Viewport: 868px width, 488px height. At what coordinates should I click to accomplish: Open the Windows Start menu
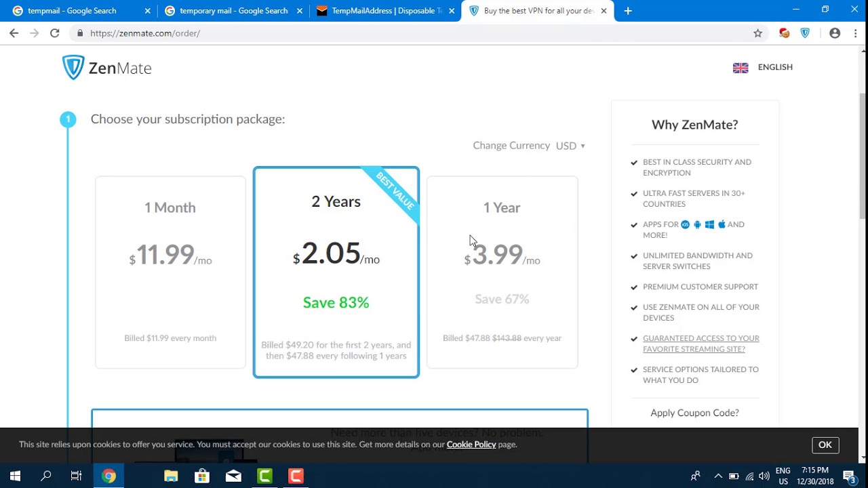15,476
